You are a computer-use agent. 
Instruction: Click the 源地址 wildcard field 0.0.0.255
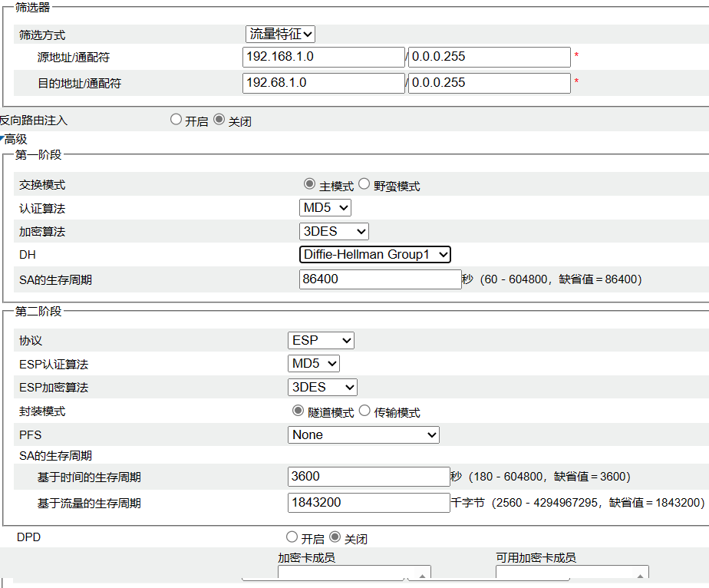click(490, 57)
